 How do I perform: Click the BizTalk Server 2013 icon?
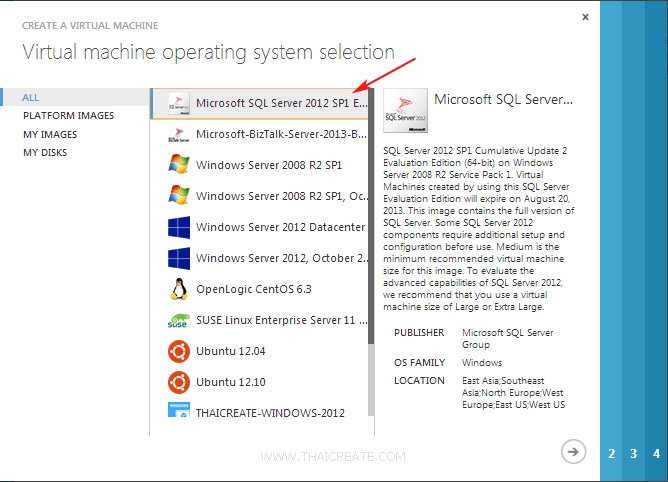pos(179,135)
